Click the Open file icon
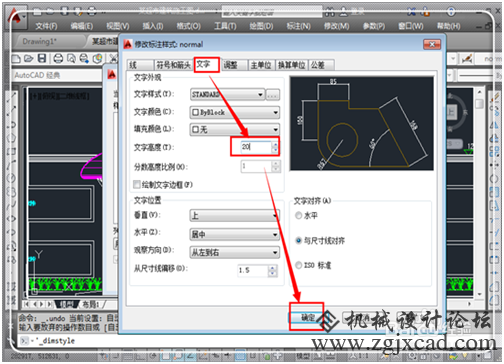The width and height of the screenshot is (504, 364). coord(29,59)
